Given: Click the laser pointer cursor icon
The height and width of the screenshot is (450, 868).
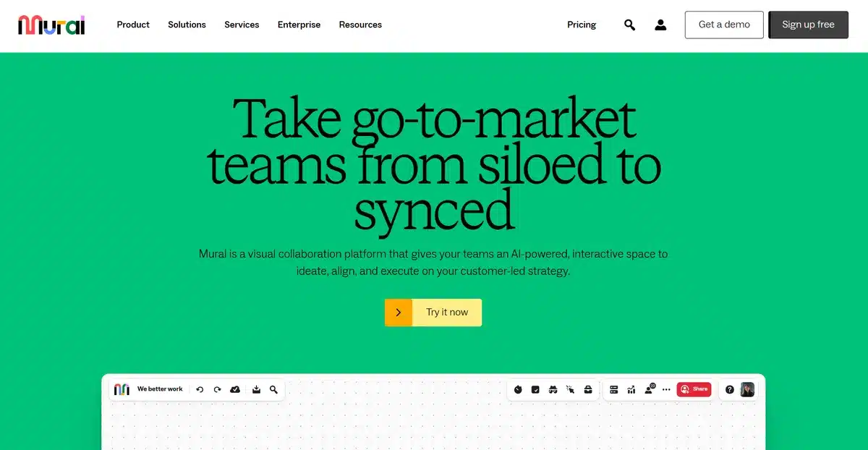Looking at the screenshot, I should click(571, 389).
